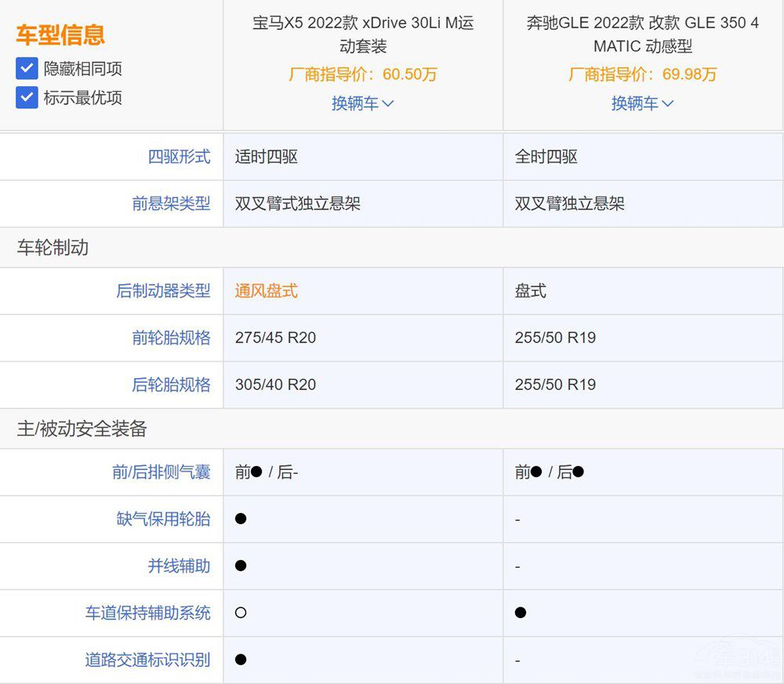Viewport: 784px width, 684px height.
Task: Click the 宝马X5 2022款 model title
Action: pos(362,35)
